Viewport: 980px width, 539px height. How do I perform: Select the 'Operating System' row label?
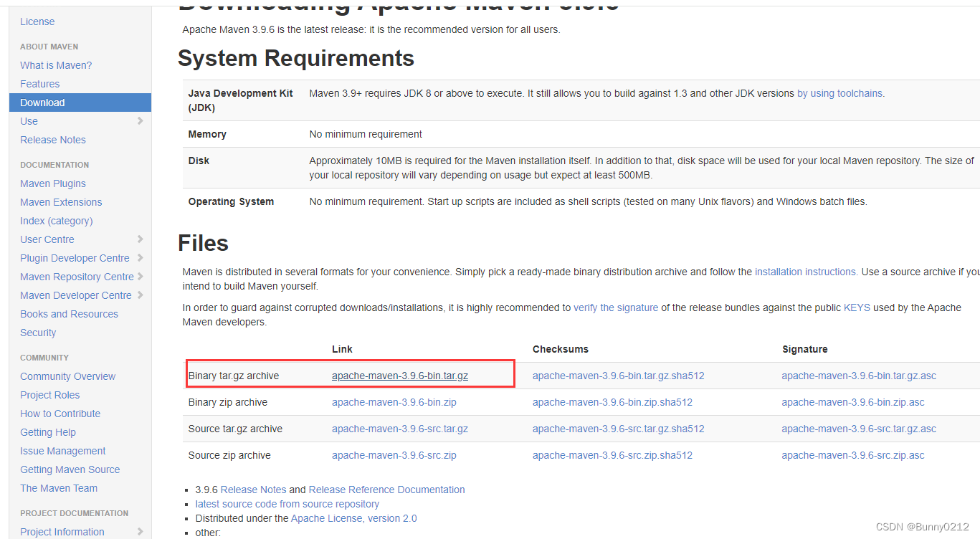click(231, 201)
